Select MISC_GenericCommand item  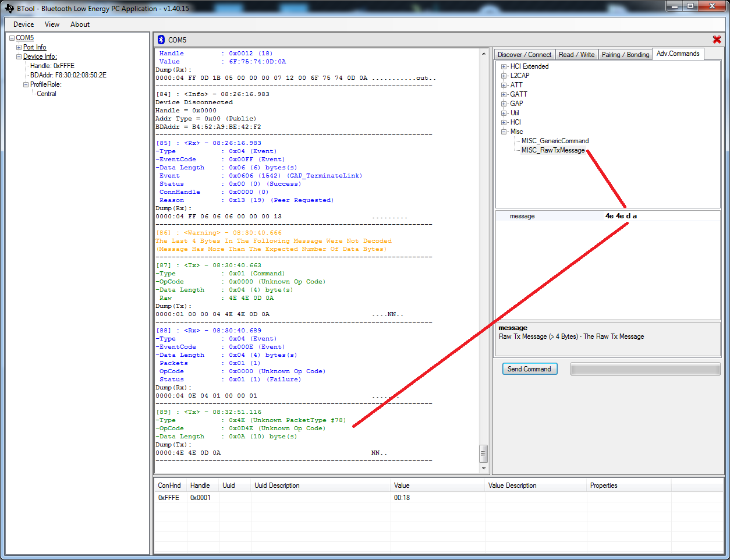[x=555, y=141]
